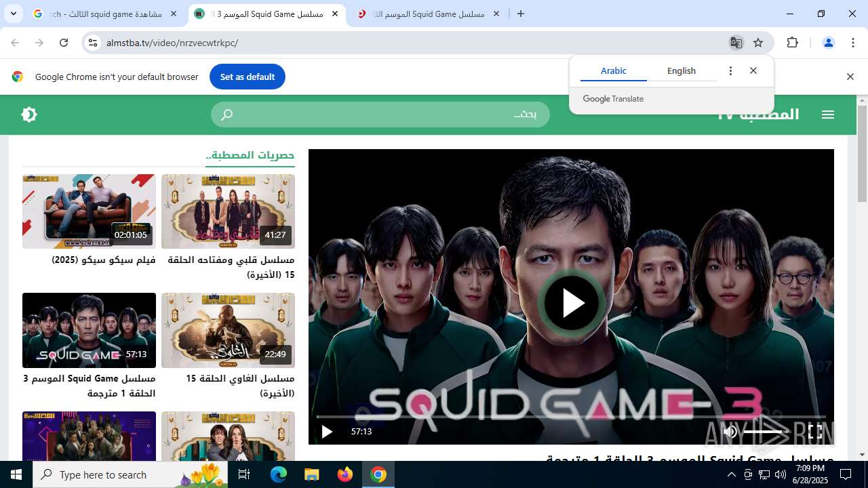The height and width of the screenshot is (488, 868).
Task: Click the browser forward arrow
Action: tap(39, 43)
